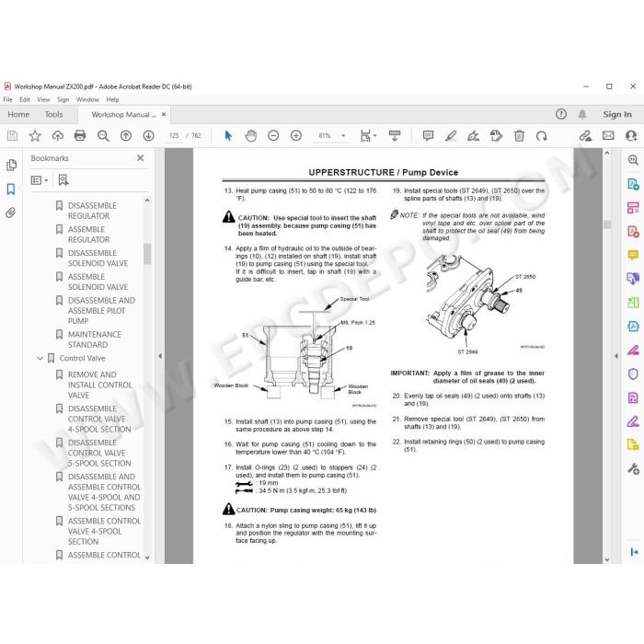The height and width of the screenshot is (644, 644).
Task: Click the Sign In button
Action: point(617,115)
